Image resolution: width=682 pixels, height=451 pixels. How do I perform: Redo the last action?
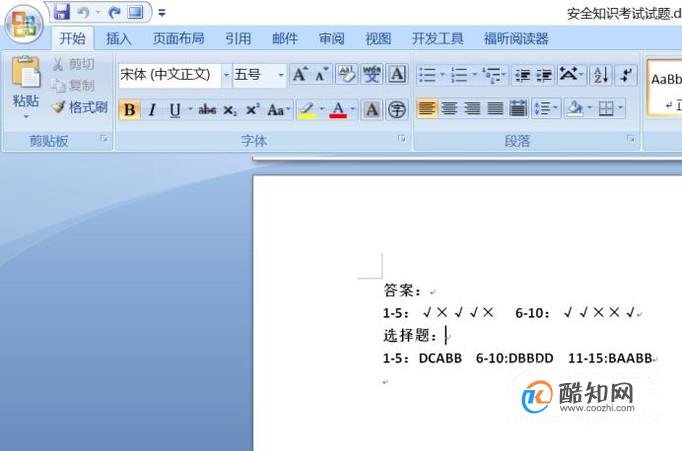point(114,13)
